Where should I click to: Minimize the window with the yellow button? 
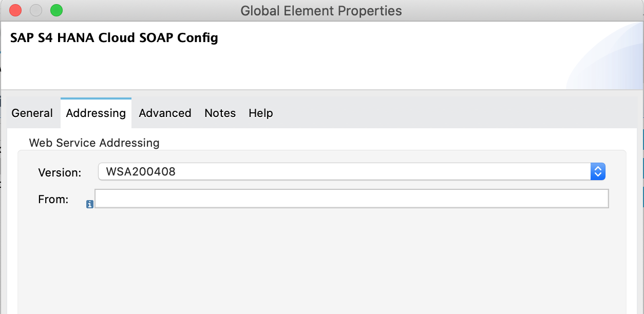point(36,10)
